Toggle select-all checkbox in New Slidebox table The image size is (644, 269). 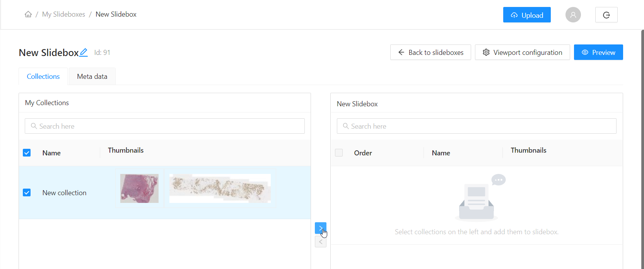point(339,153)
